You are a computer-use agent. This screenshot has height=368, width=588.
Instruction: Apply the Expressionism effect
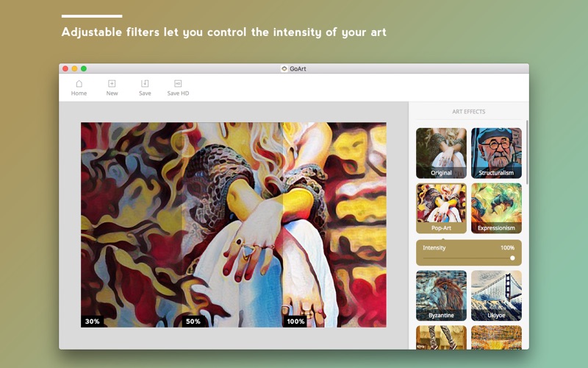click(x=496, y=208)
